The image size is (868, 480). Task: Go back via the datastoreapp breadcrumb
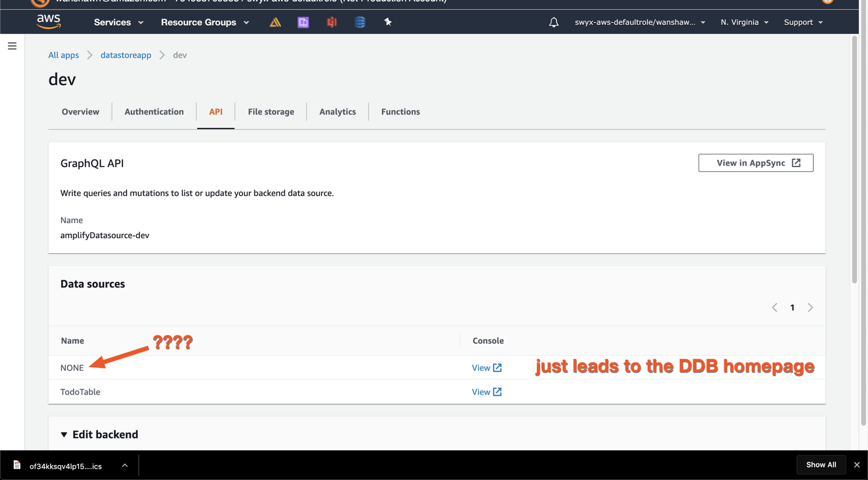point(125,54)
